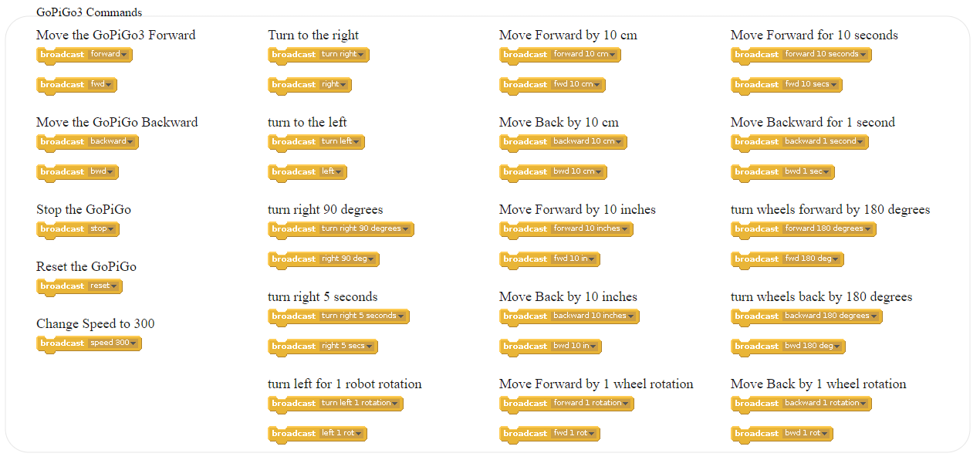Expand the 'turn right 90 degrees' dropdown arrow

(x=407, y=229)
